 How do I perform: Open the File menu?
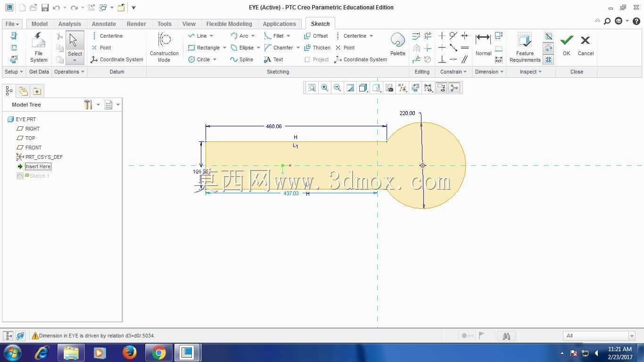(x=12, y=24)
